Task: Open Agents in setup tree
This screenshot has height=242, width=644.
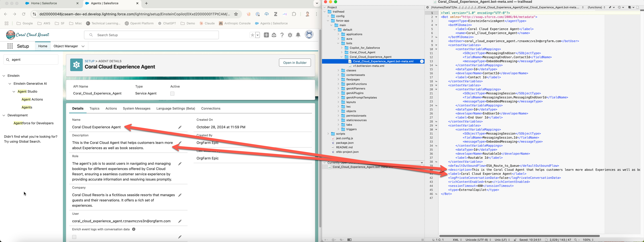Action: coord(27,107)
